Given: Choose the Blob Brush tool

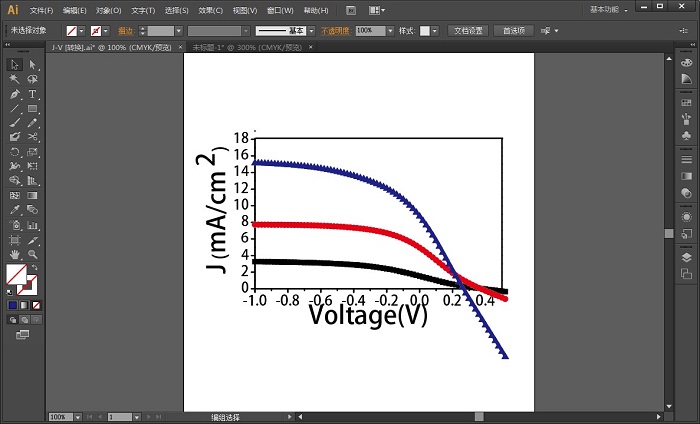Looking at the screenshot, I should (x=14, y=137).
